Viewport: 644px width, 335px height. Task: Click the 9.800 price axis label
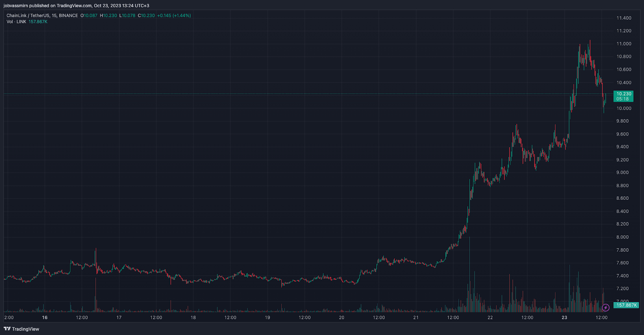(x=623, y=121)
